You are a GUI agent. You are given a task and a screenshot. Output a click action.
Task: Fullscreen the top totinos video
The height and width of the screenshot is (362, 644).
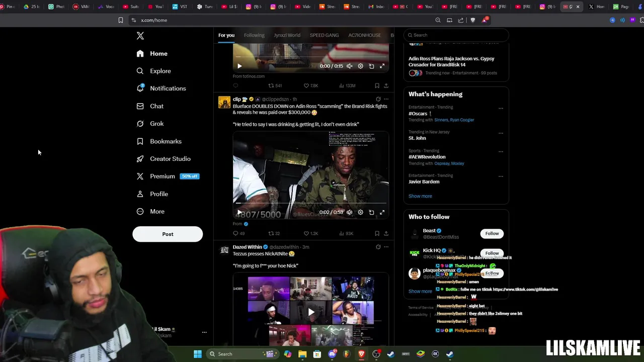point(382,66)
